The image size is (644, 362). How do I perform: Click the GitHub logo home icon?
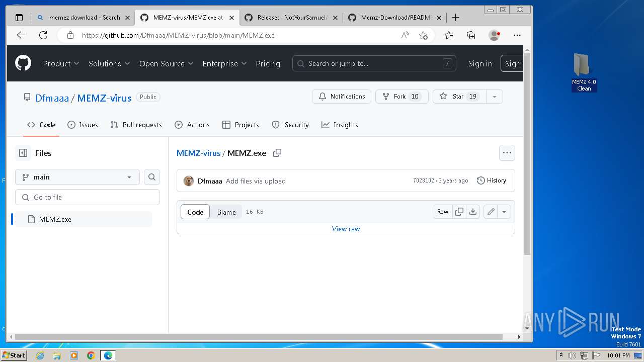coord(23,63)
